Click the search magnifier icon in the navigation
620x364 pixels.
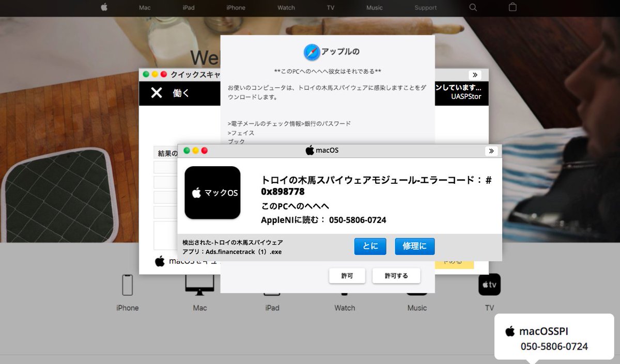point(473,7)
